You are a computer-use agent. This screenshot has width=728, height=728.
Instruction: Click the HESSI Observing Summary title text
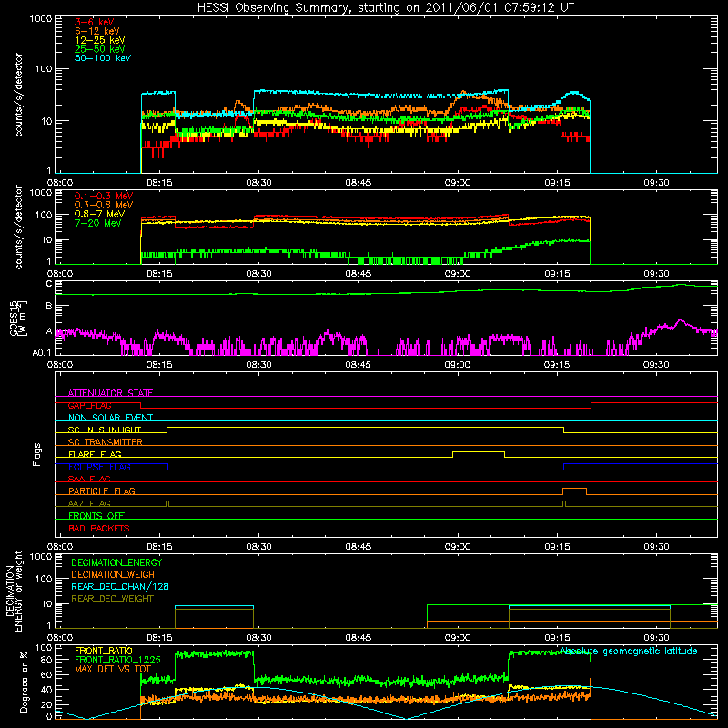(386, 8)
